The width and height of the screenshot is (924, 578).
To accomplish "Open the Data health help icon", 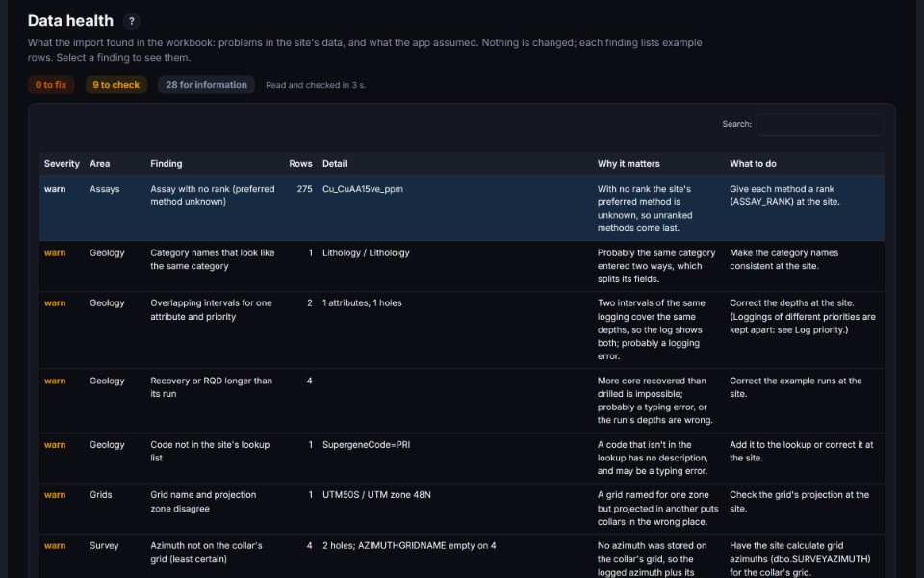I will click(132, 21).
